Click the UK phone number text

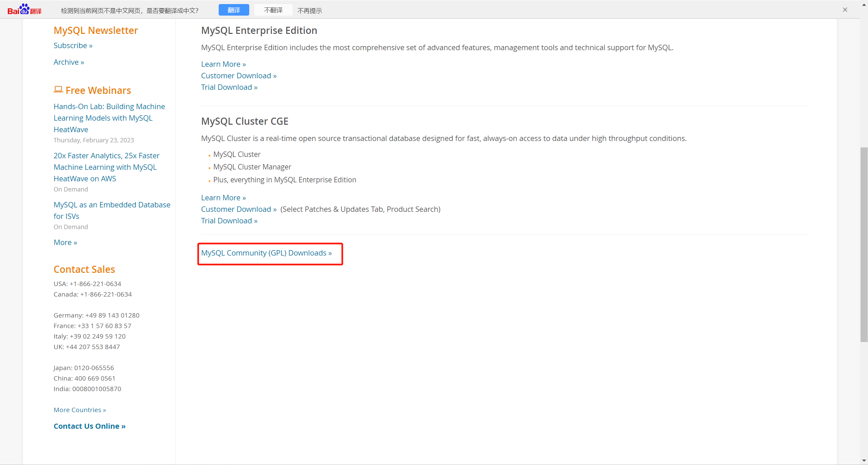[93, 347]
